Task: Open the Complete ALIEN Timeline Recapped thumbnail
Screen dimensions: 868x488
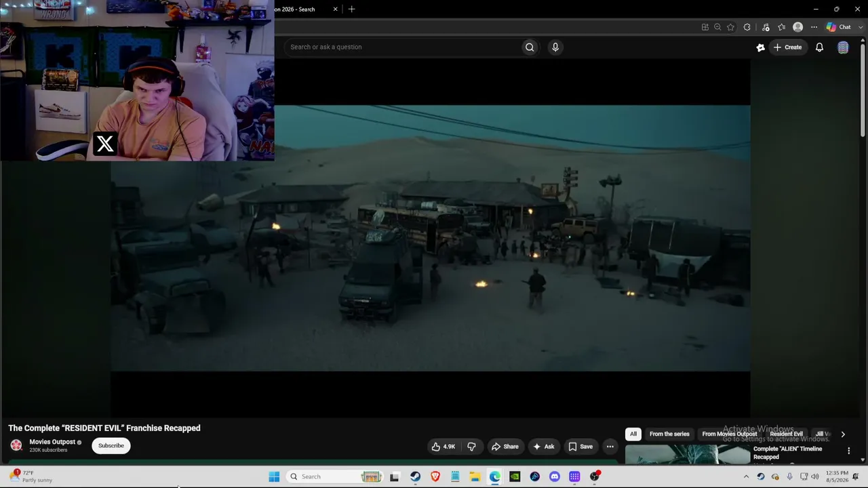Action: coord(687,455)
